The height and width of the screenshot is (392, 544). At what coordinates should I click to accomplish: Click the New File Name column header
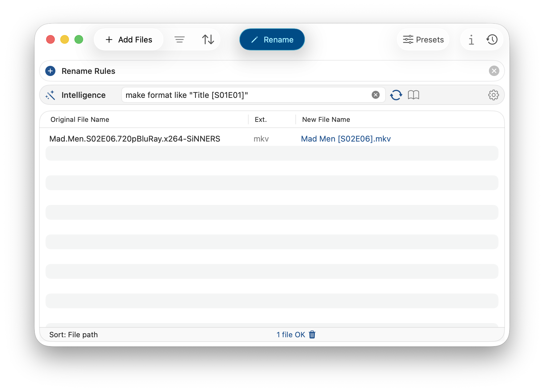326,120
